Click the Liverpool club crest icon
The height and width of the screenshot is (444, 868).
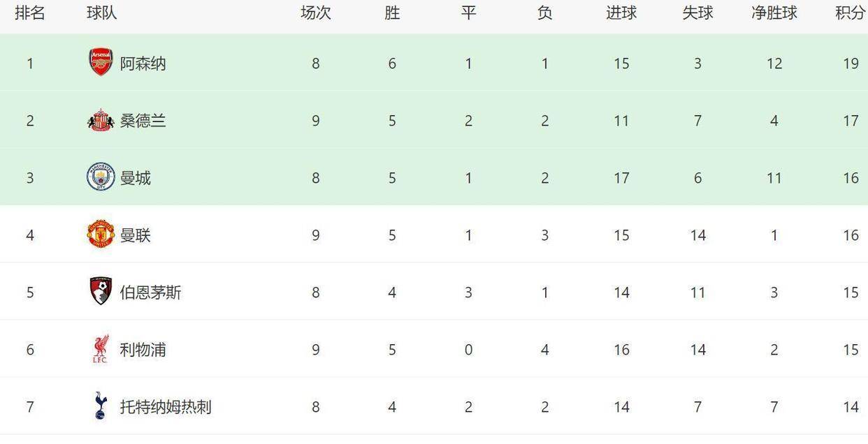coord(101,349)
